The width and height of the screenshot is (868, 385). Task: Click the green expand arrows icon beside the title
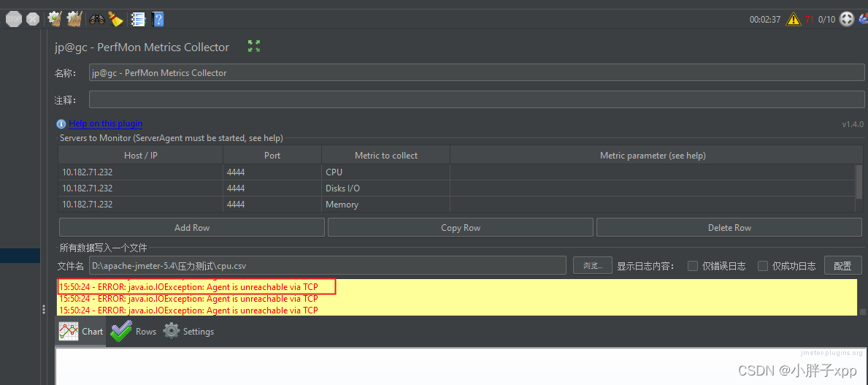pyautogui.click(x=254, y=46)
